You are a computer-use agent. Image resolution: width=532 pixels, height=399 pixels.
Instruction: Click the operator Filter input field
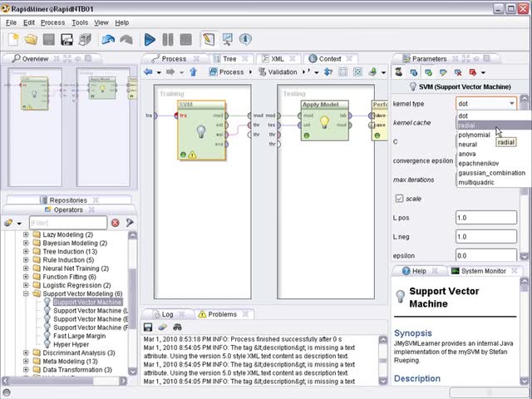point(68,223)
